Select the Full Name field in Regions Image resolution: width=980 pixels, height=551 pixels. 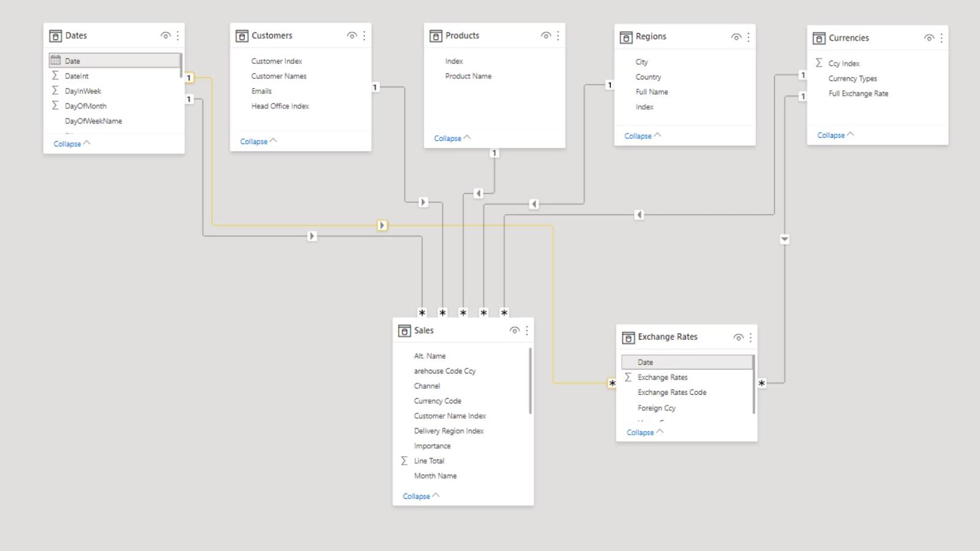click(x=652, y=92)
